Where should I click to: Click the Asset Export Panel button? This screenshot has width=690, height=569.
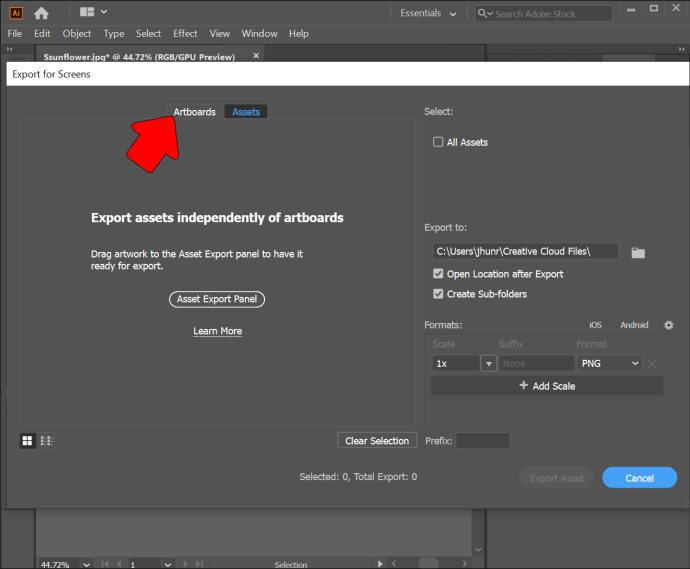pos(217,299)
